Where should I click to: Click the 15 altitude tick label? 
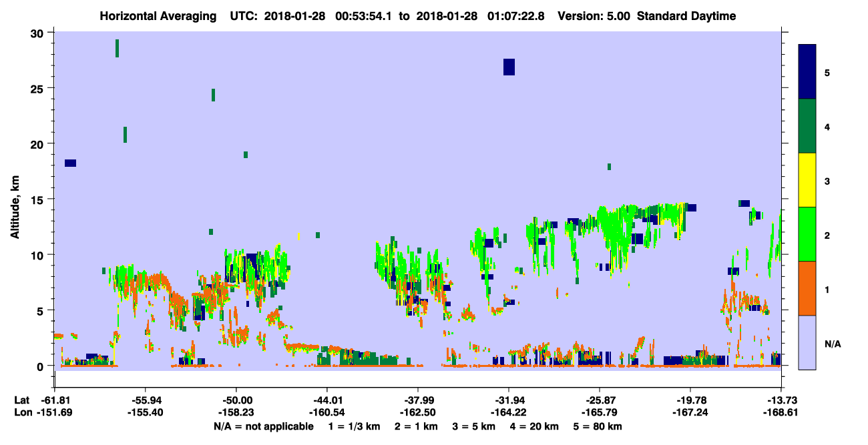[x=38, y=199]
